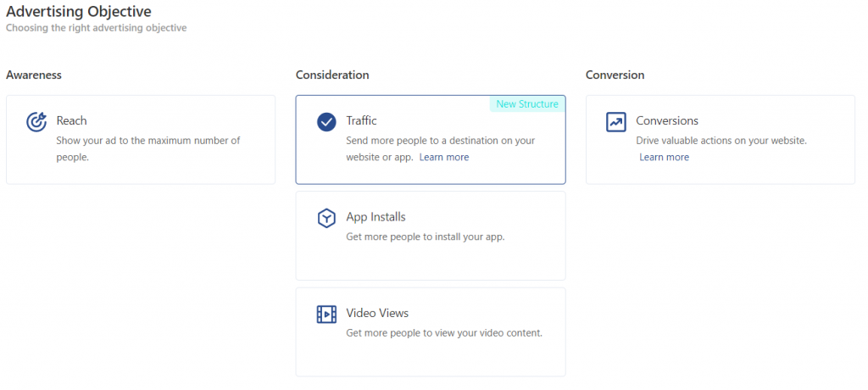
Task: Click the Advertising Objective page title
Action: pyautogui.click(x=79, y=10)
